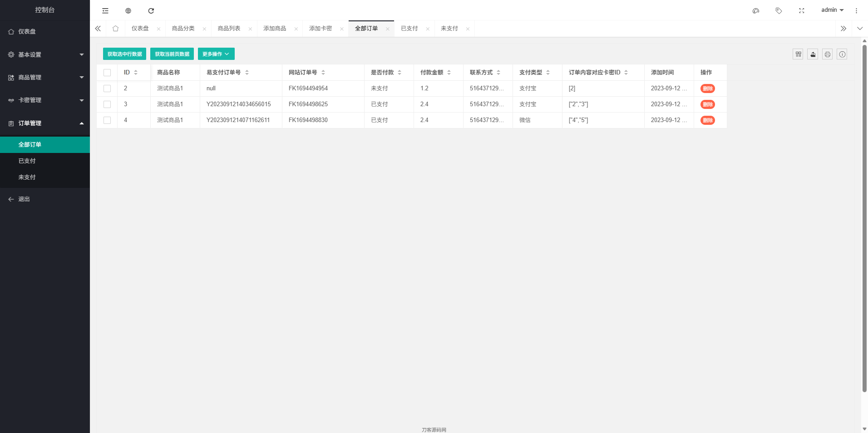Screen dimensions: 868x433
Task: Open the 更多操作 dropdown
Action: click(216, 54)
